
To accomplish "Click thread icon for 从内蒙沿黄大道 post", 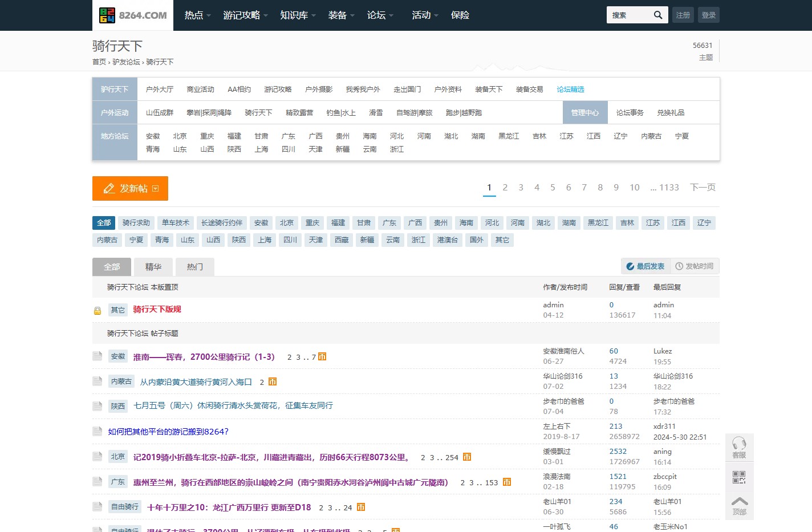I will tap(97, 381).
